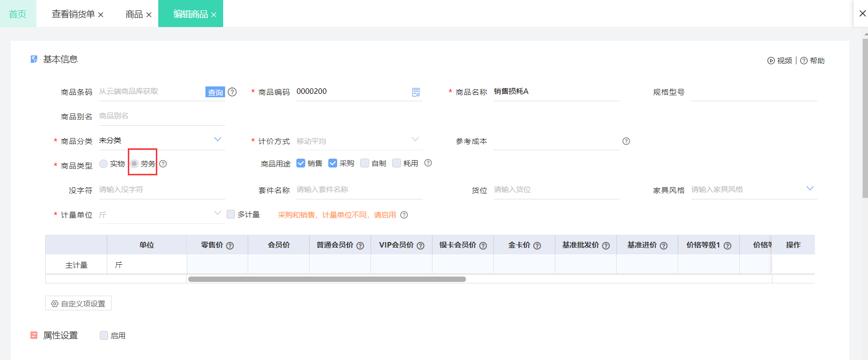
Task: Open the 计价方式 dropdown
Action: [x=415, y=139]
